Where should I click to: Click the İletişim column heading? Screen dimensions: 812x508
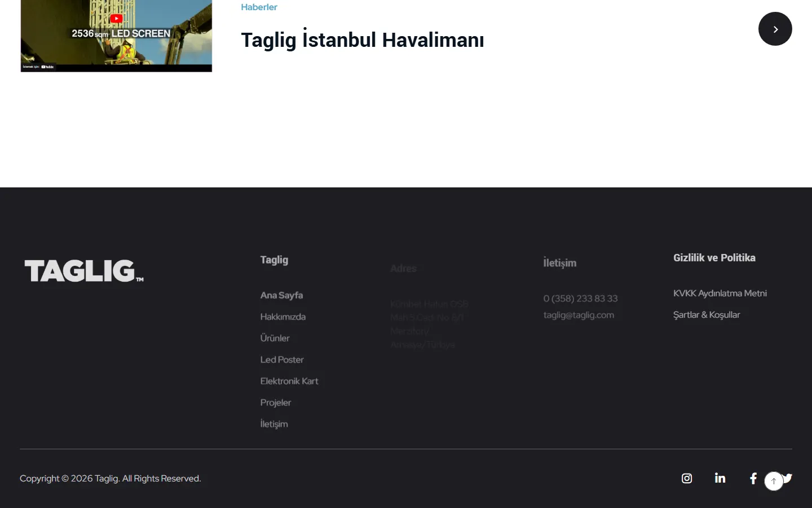click(560, 263)
